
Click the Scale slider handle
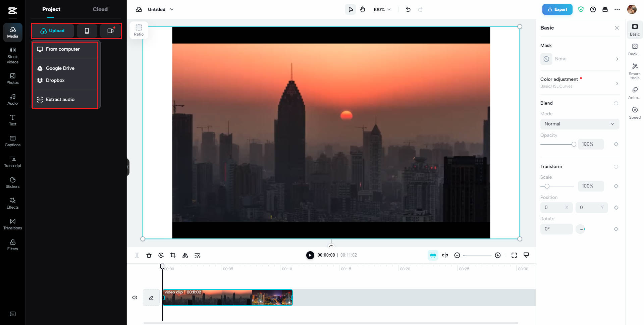pos(547,186)
